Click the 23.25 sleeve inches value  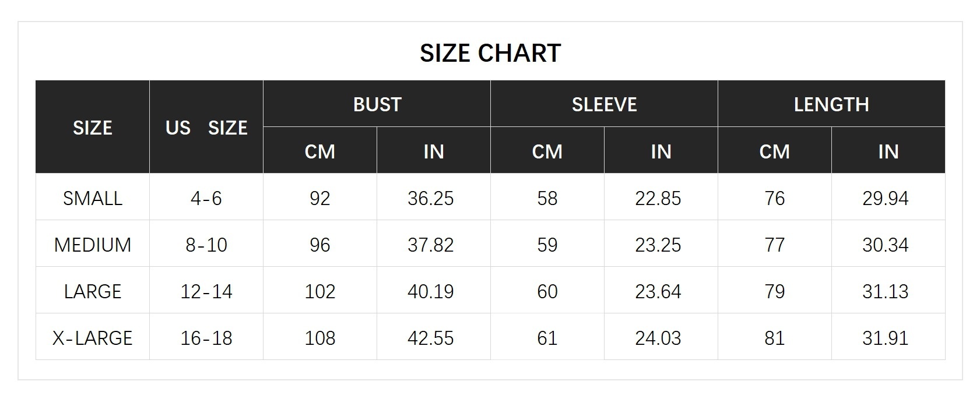[x=658, y=245]
